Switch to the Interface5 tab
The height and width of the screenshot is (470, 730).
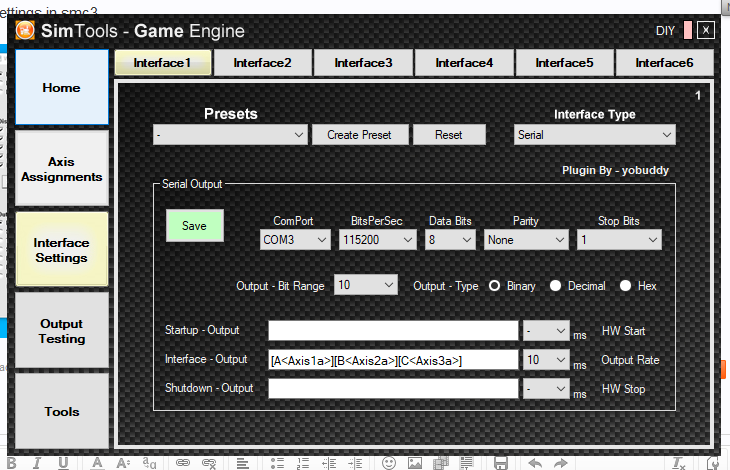coord(564,63)
